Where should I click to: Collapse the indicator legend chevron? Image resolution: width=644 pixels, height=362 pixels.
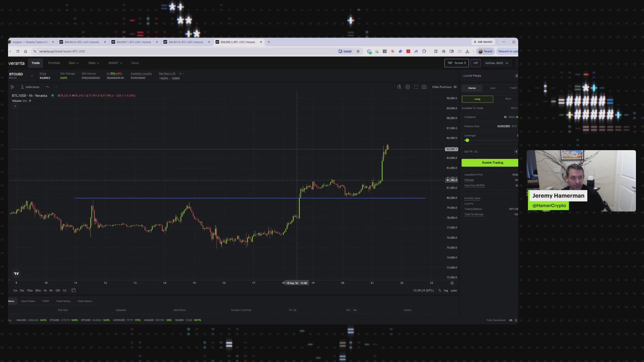[x=15, y=106]
